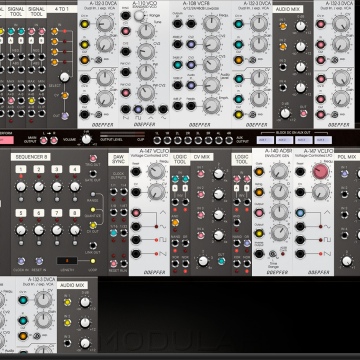The height and width of the screenshot is (360, 360).
Task: Click the Sequencer 8 CV OUT jack
Action: [x=93, y=225]
